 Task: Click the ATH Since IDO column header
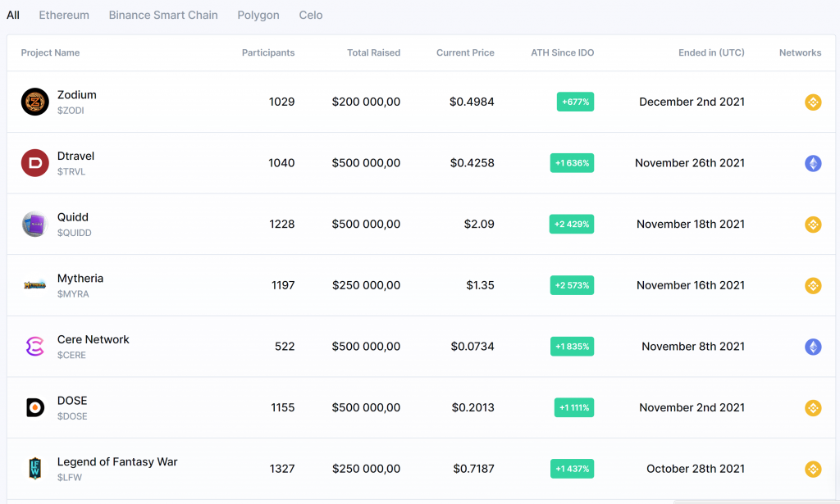pos(563,52)
